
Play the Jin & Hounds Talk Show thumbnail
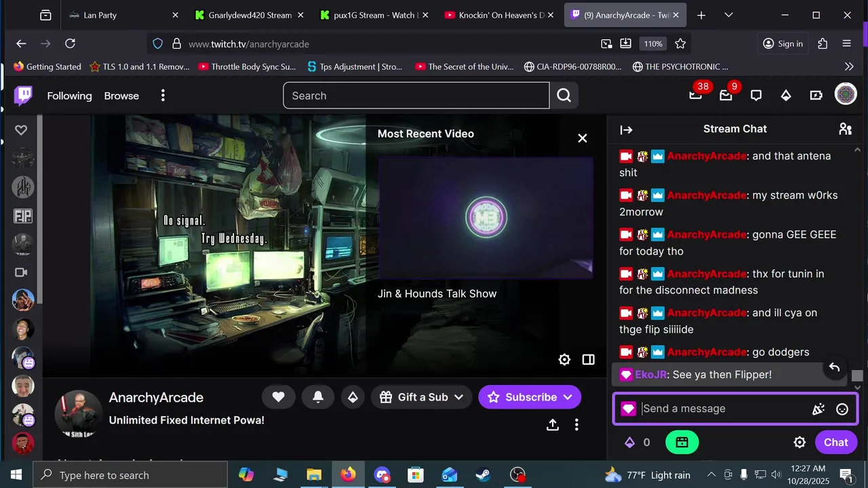[486, 218]
